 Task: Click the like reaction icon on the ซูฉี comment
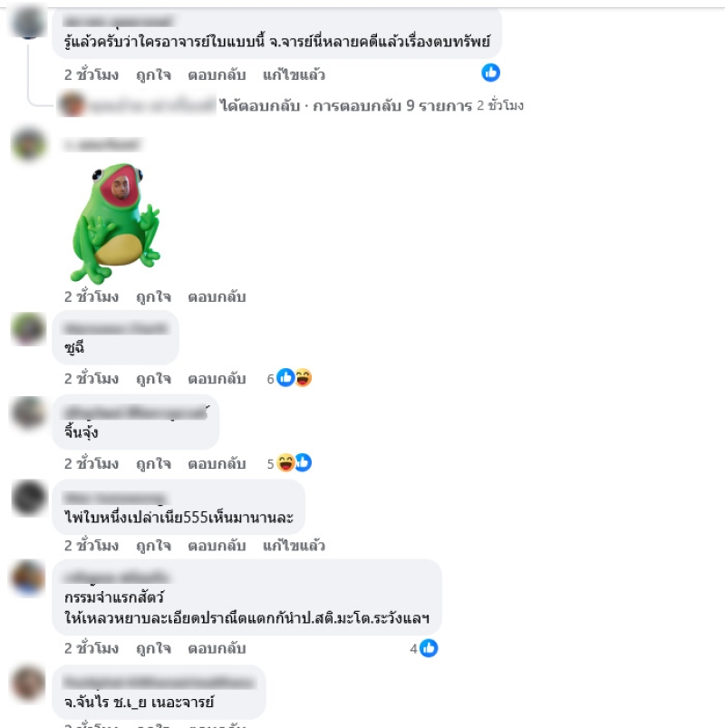(285, 378)
